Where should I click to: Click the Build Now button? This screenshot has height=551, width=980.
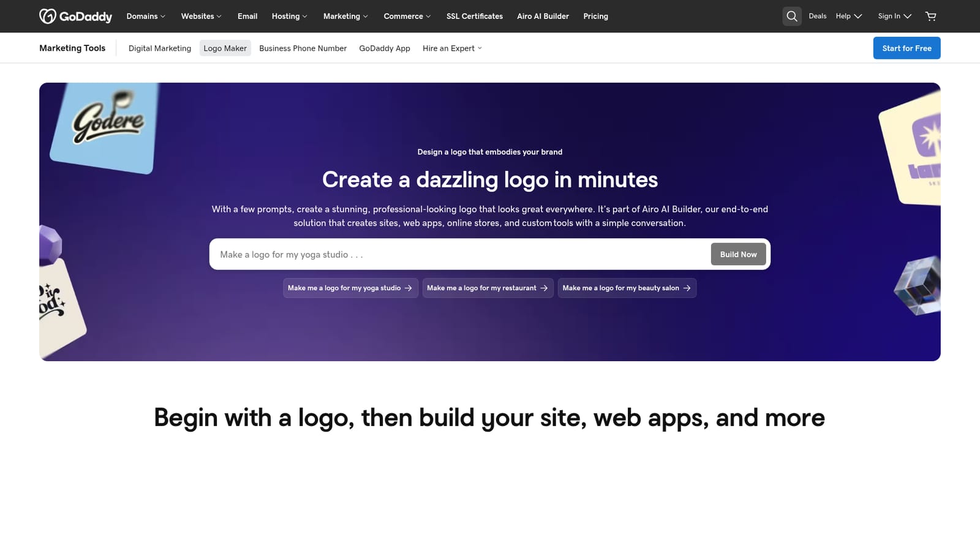click(x=738, y=254)
